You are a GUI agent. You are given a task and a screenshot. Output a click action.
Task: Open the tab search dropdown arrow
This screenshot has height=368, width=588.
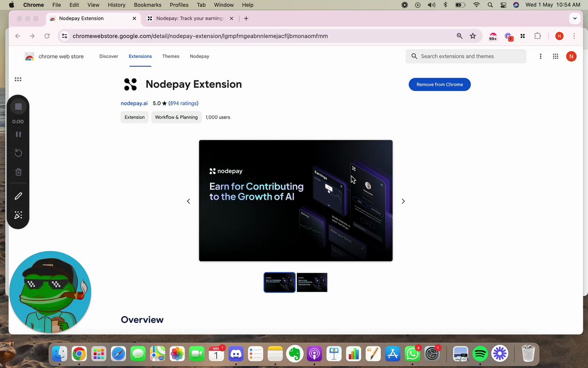coord(575,18)
